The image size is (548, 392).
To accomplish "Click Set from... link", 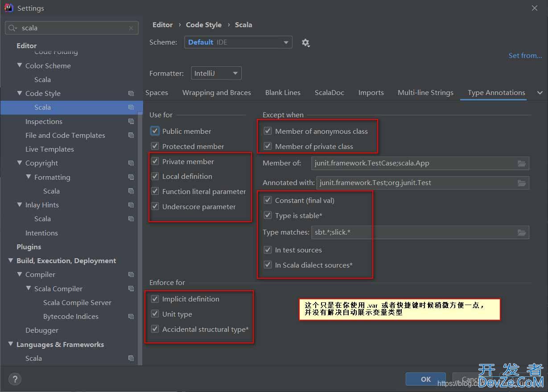I will [x=525, y=55].
